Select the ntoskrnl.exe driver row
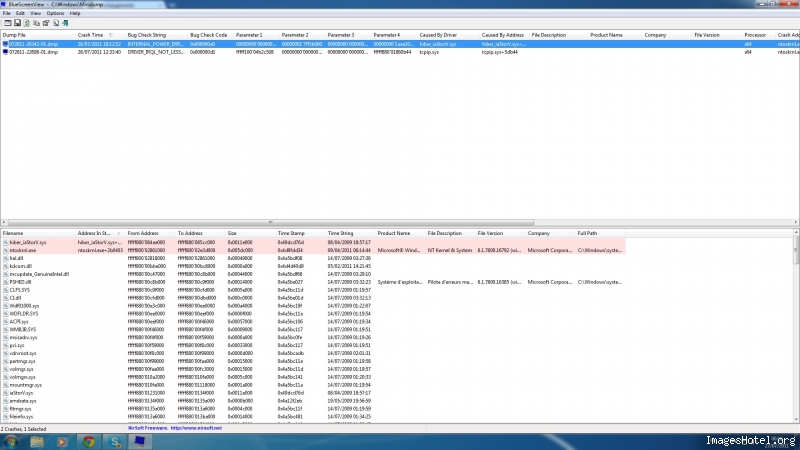 coord(313,251)
